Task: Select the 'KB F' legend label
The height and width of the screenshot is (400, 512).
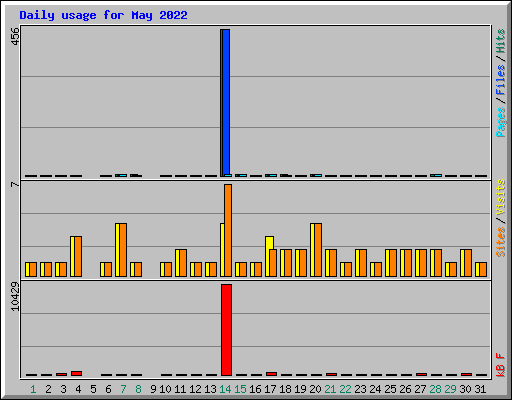Action: 501,365
